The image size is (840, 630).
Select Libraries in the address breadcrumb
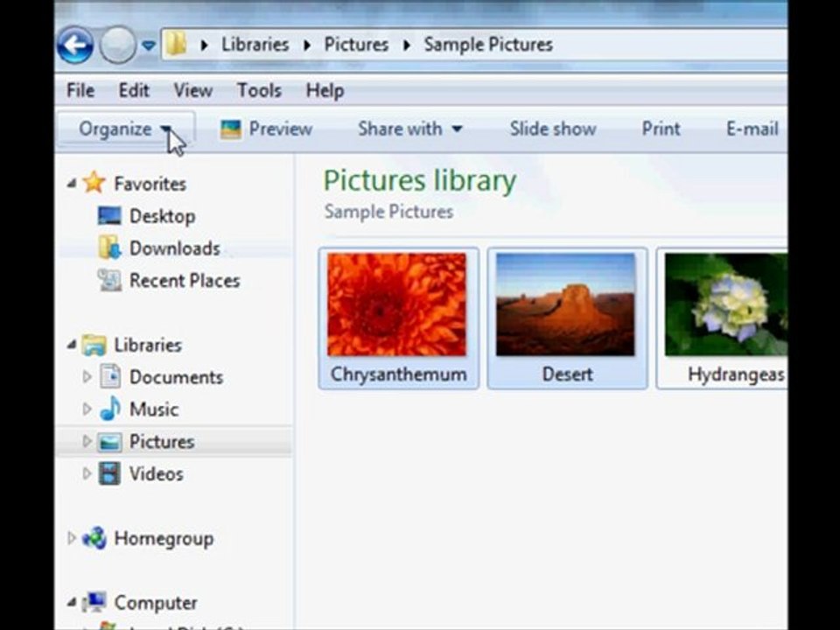click(255, 45)
